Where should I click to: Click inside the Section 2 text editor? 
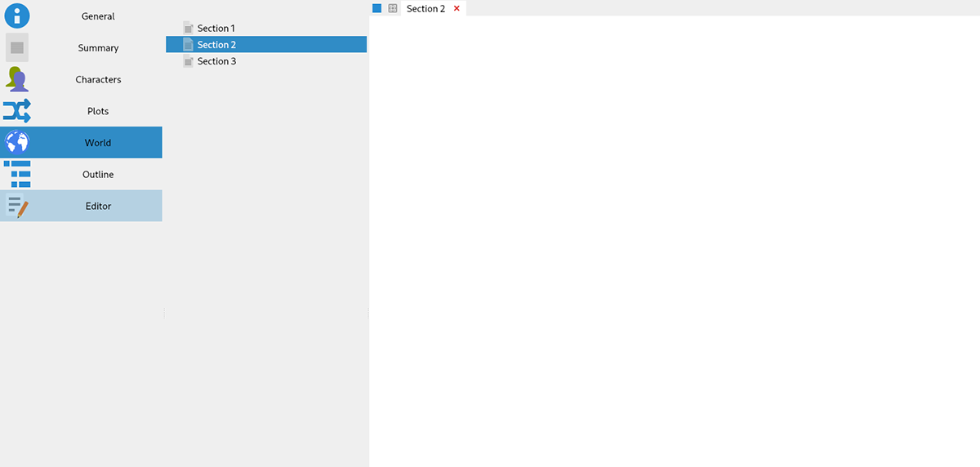(x=674, y=241)
